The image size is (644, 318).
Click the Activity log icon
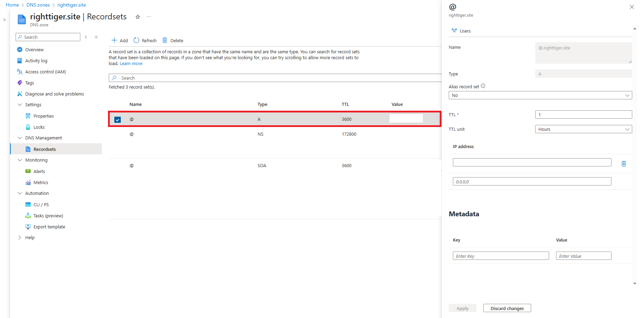coord(20,61)
